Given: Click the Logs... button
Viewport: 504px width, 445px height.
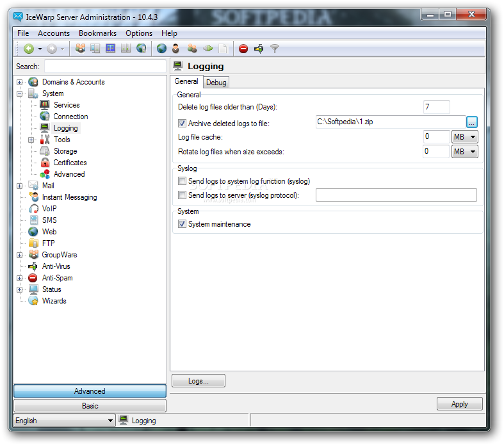Looking at the screenshot, I should click(199, 381).
